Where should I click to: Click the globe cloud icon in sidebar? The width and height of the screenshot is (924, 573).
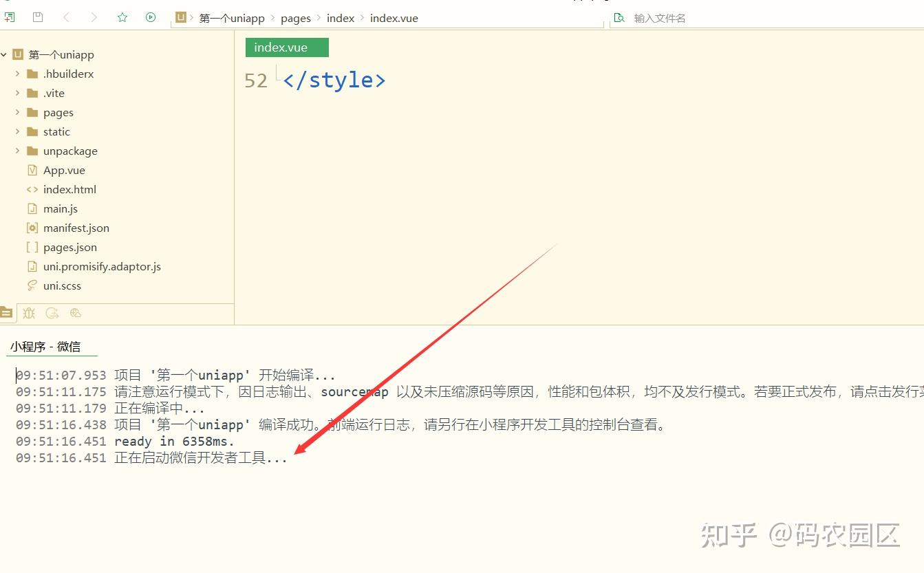[x=76, y=313]
